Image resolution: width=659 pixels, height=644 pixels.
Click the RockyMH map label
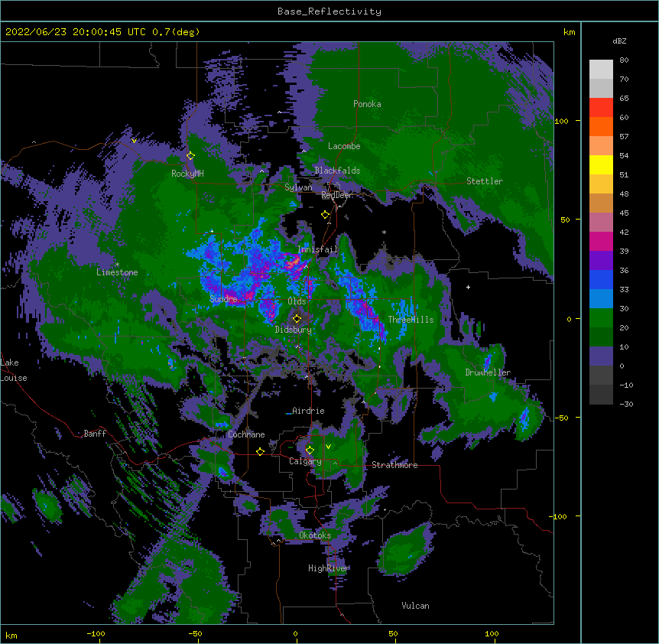(187, 174)
